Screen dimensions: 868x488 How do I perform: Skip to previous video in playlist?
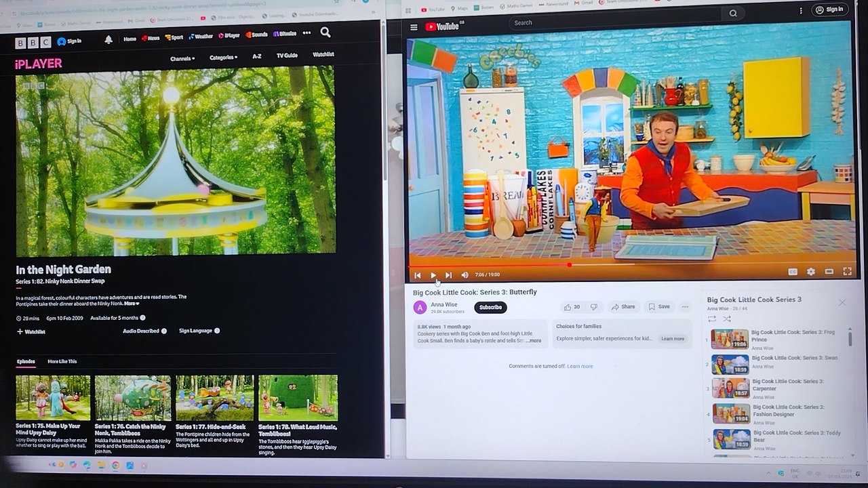(x=418, y=275)
